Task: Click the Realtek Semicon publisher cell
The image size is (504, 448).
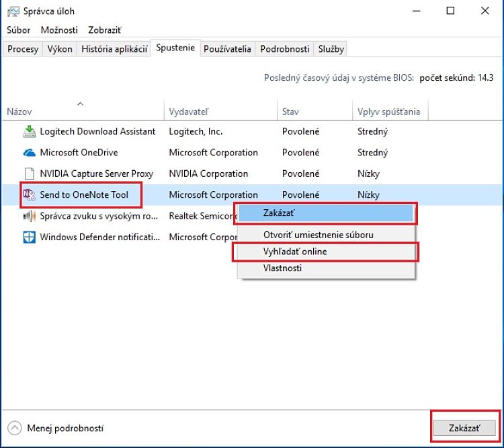Action: pos(203,216)
